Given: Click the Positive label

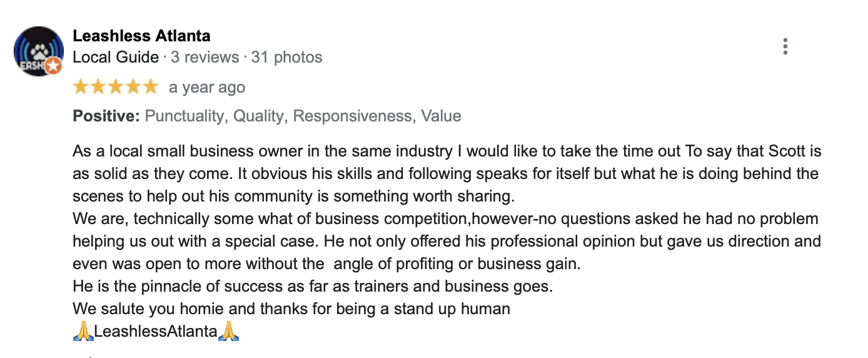Looking at the screenshot, I should [106, 116].
